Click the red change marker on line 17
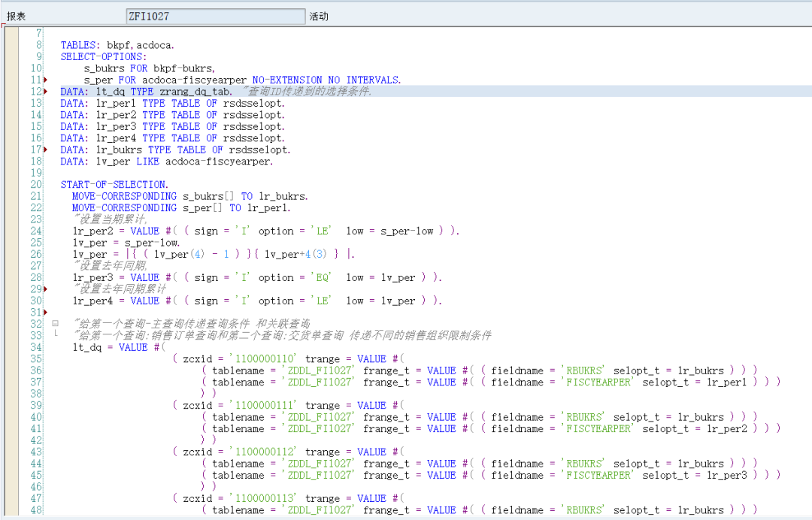This screenshot has height=520, width=812. point(46,150)
